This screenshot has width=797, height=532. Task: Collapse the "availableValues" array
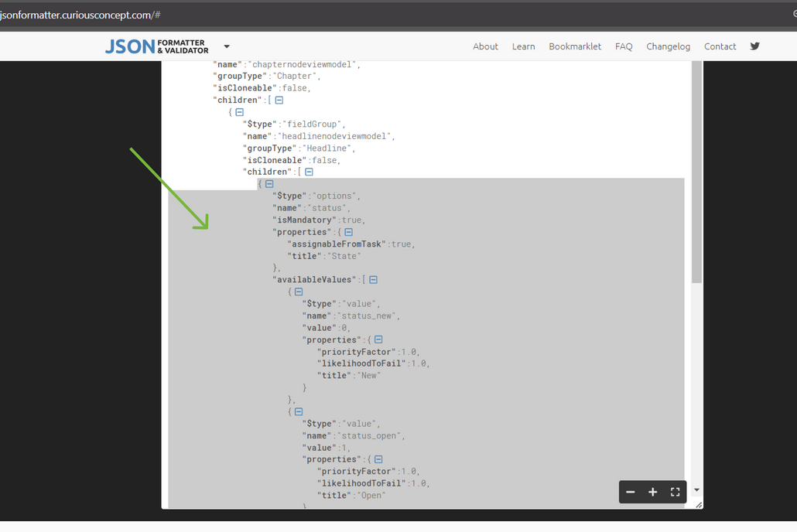[x=373, y=279]
